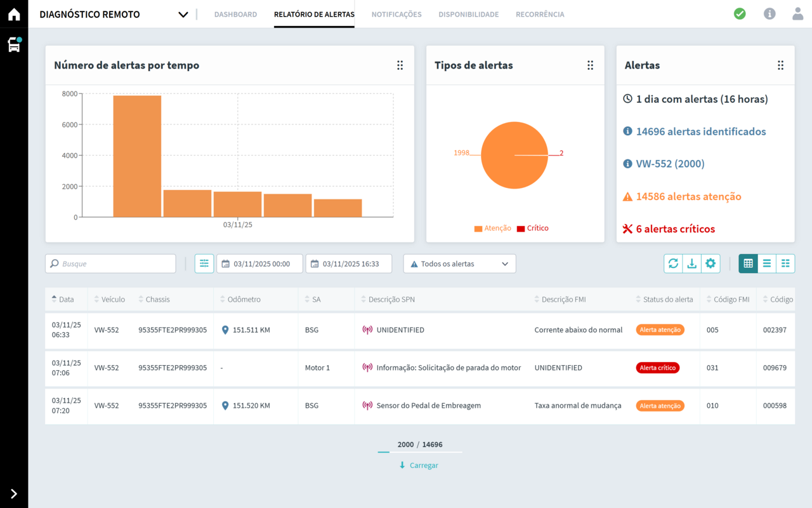Image resolution: width=812 pixels, height=508 pixels.
Task: Go to the Notificações tab
Action: (396, 15)
